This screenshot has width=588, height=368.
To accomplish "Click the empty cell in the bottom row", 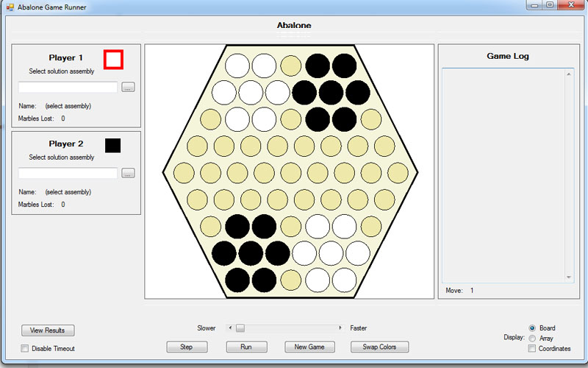I will [290, 280].
